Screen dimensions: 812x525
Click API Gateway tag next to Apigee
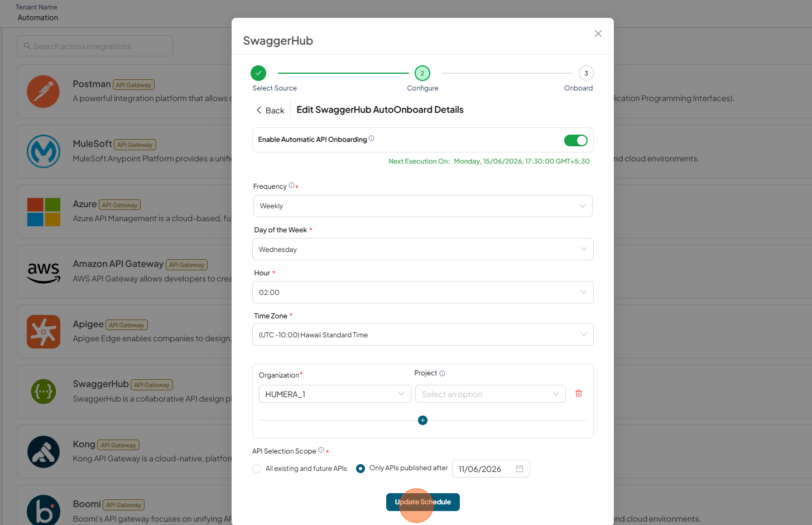127,325
